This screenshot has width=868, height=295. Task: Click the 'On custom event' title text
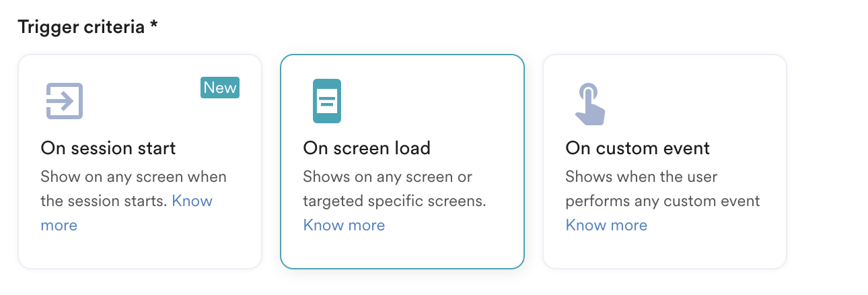click(x=637, y=147)
